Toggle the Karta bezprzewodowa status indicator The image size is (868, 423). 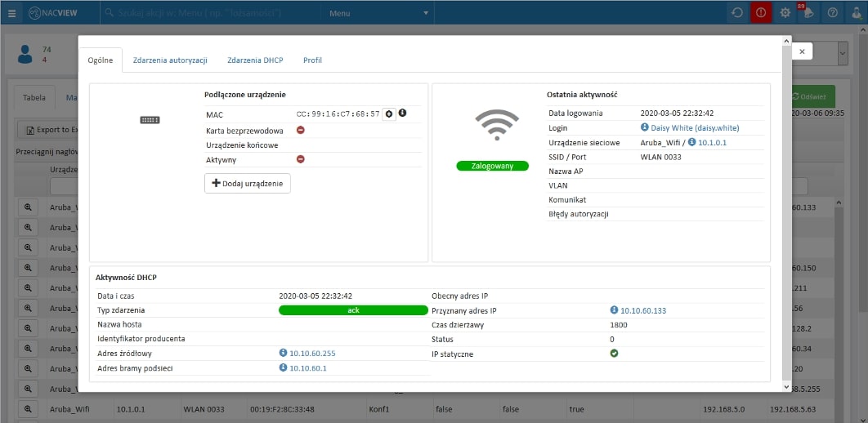point(300,130)
